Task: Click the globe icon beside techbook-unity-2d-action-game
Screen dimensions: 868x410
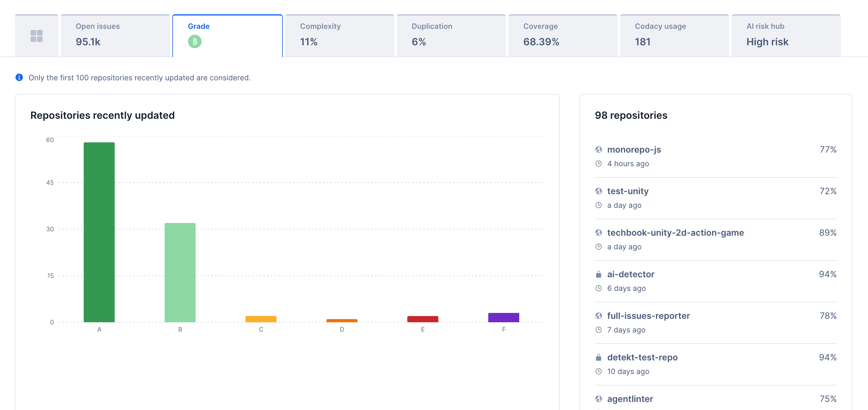Action: [x=599, y=233]
